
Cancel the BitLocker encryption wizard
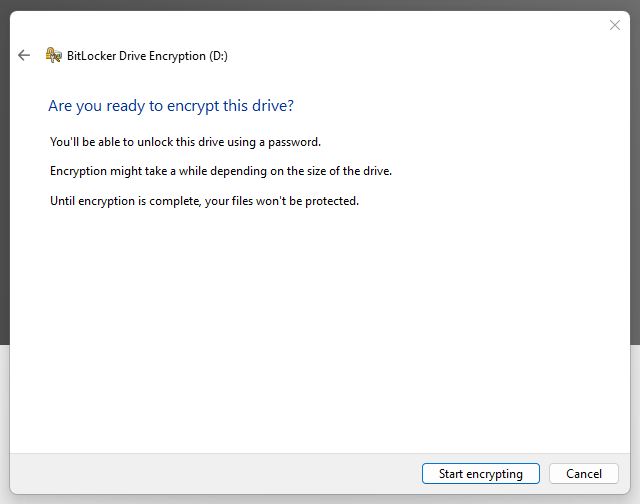584,474
